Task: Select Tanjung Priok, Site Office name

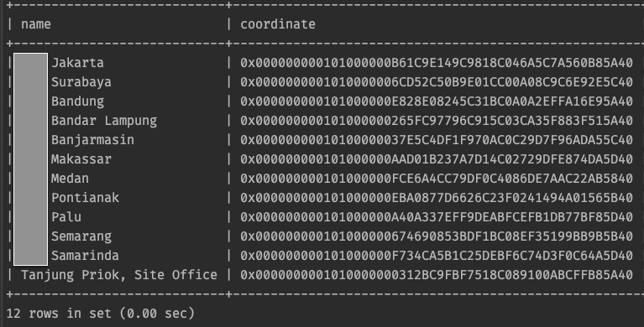Action: [119, 275]
